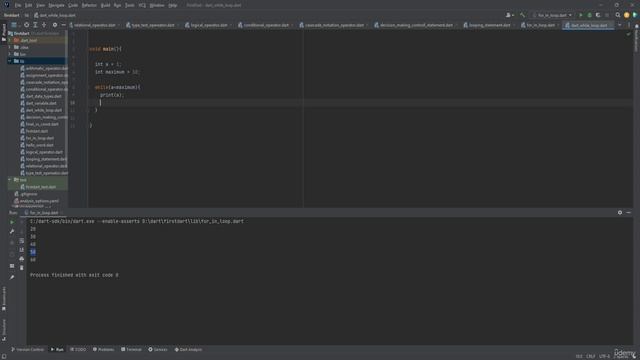
Task: Collapse the lib folder arrow
Action: [10, 61]
